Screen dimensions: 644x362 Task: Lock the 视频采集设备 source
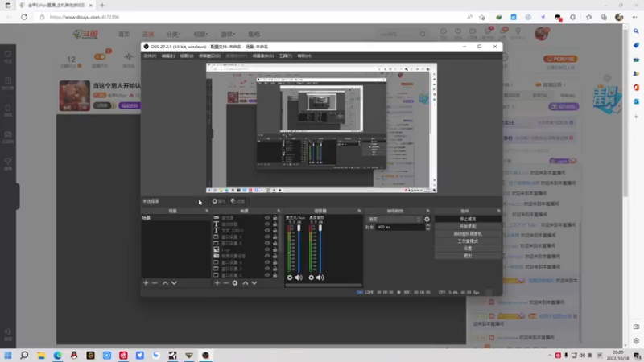tap(275, 256)
